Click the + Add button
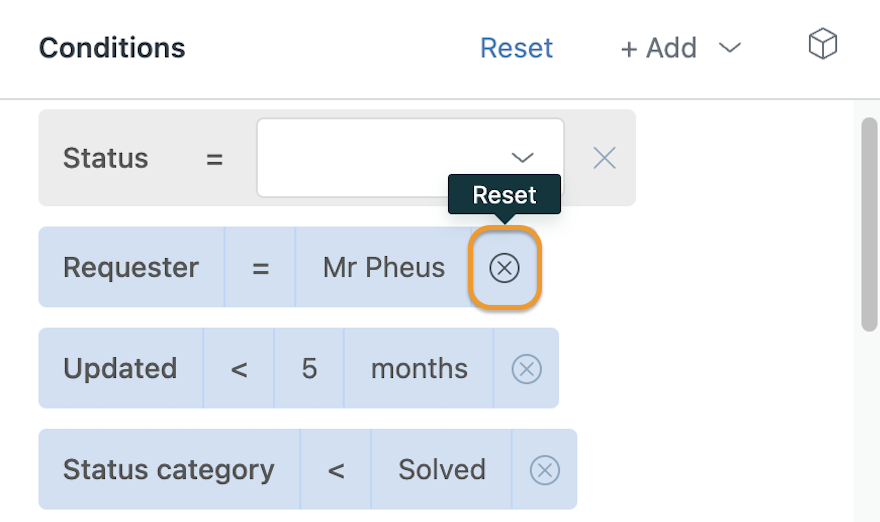 click(659, 48)
